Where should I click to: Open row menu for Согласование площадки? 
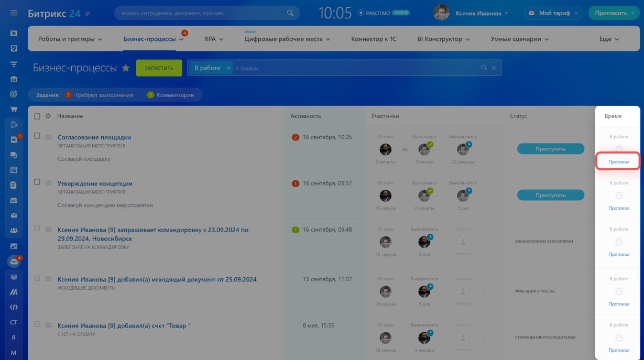[x=48, y=137]
